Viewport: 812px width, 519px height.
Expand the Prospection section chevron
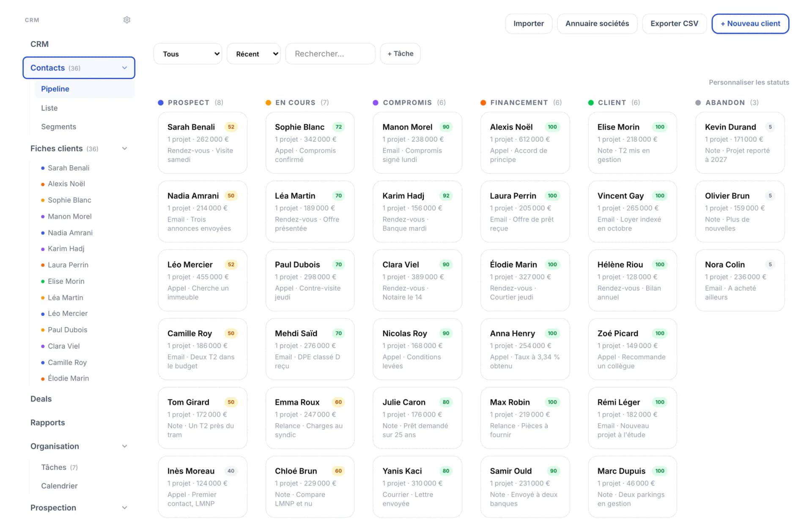tap(124, 508)
